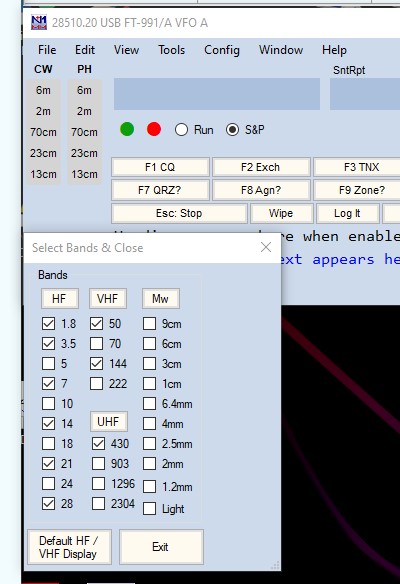Enable the 1296 band checkbox
This screenshot has width=400, height=584.
click(98, 483)
